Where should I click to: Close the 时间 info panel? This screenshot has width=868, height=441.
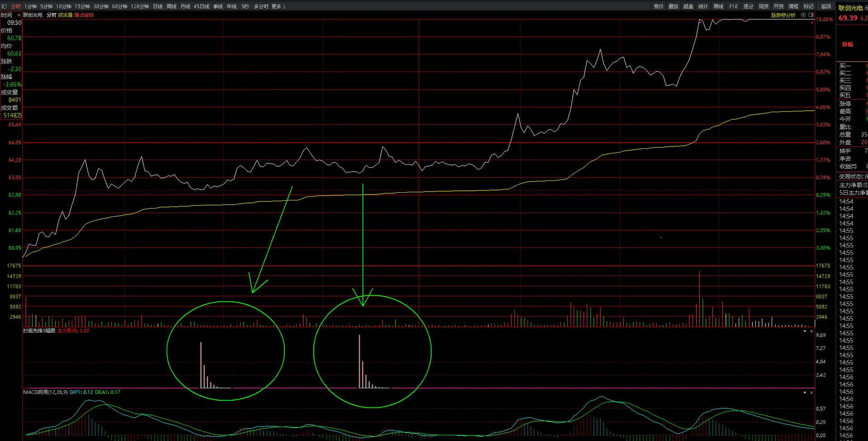tap(19, 15)
